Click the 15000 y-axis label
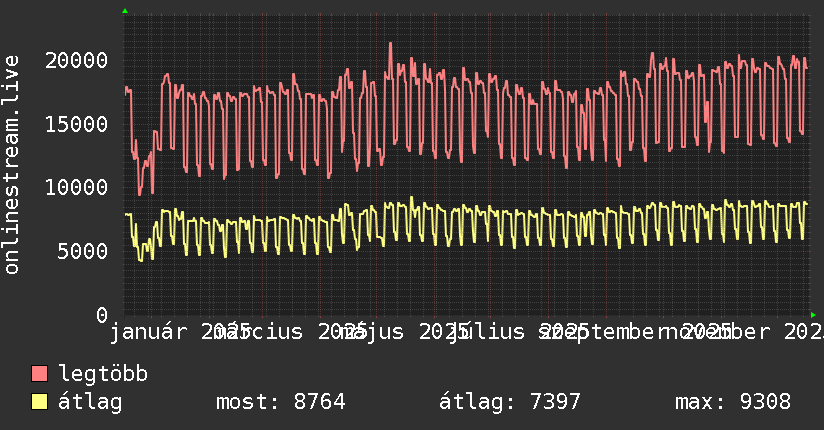 click(x=77, y=125)
